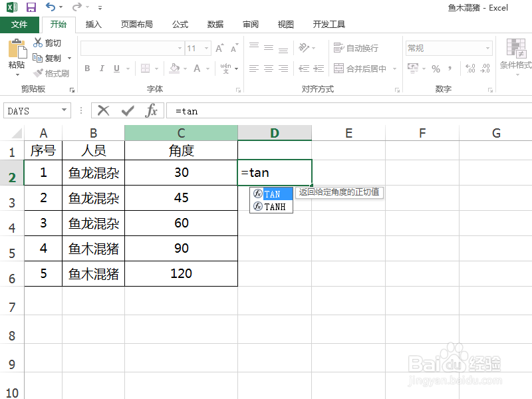
Task: Click the 复制 (Copy) button
Action: point(47,58)
